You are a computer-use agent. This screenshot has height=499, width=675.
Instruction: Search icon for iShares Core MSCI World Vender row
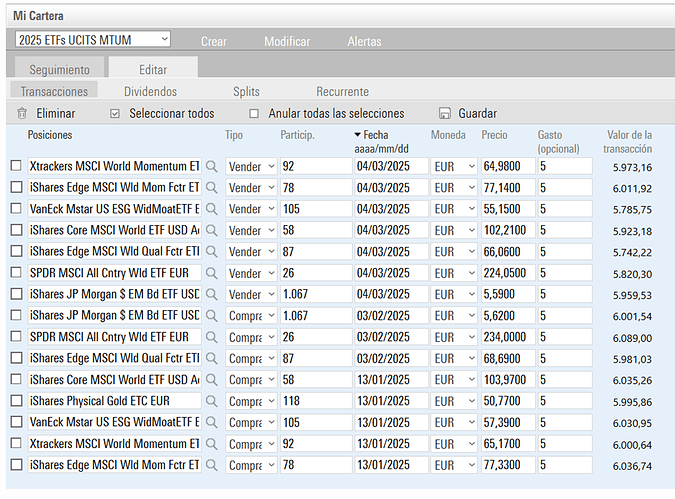click(211, 230)
